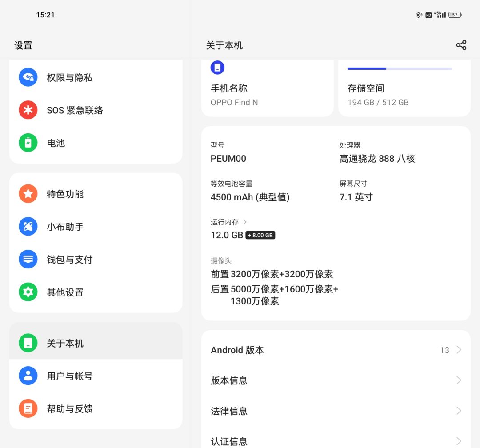Open the 存储空间 storage card
Image resolution: width=480 pixels, height=448 pixels.
coord(404,88)
